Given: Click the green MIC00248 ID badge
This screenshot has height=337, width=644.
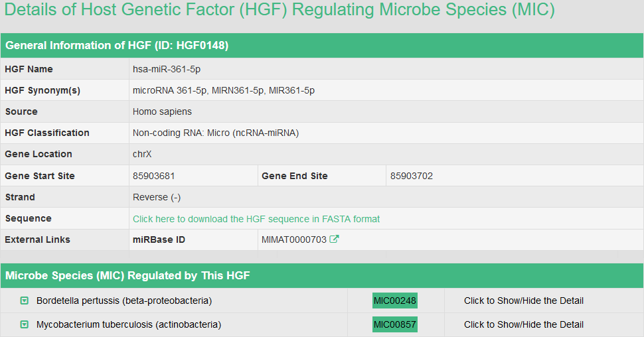Looking at the screenshot, I should [395, 301].
